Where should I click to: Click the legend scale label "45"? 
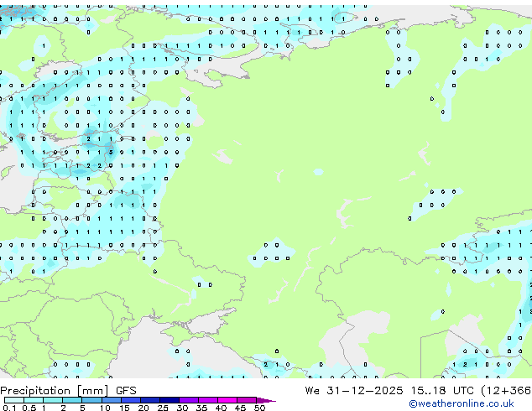tap(240, 408)
